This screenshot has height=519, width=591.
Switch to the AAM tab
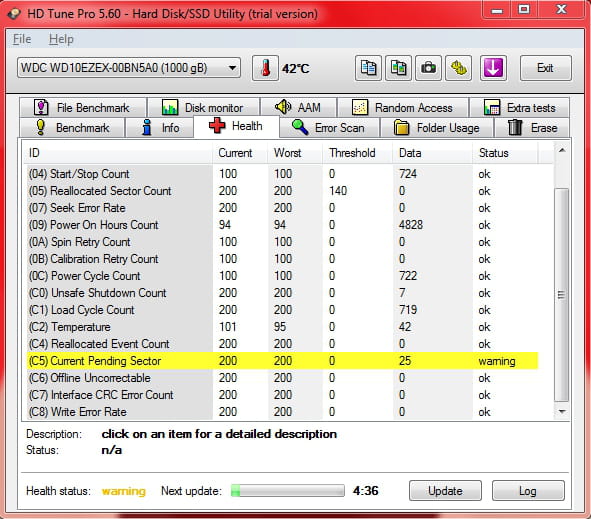click(299, 108)
